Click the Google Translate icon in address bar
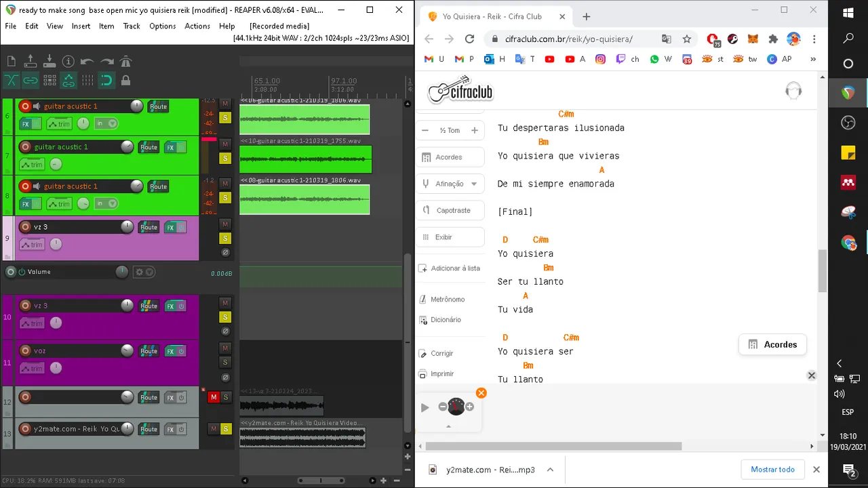The height and width of the screenshot is (488, 868). [x=667, y=39]
